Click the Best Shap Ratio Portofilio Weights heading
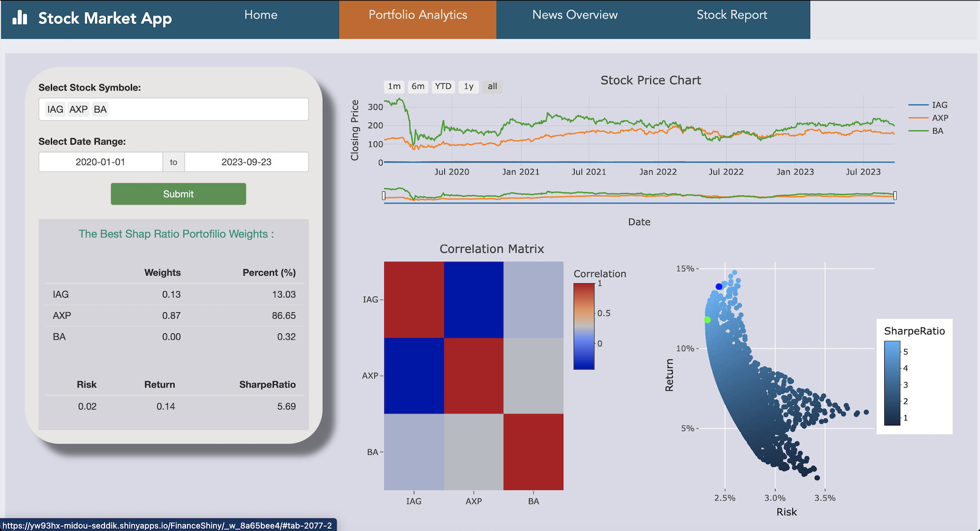The image size is (980, 531). pos(176,234)
